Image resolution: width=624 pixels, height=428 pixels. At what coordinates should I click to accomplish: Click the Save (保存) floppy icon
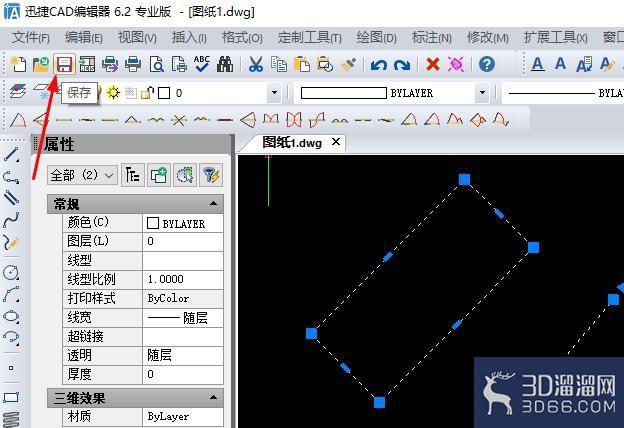click(64, 64)
